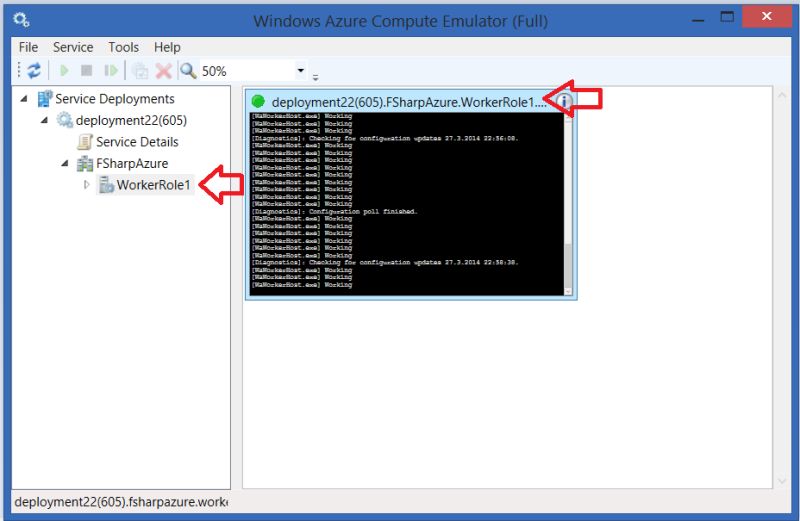Click the console title deployment22(605).FSharpAzure.WorkerRole1
Screen dimensions: 800x521
click(x=409, y=102)
